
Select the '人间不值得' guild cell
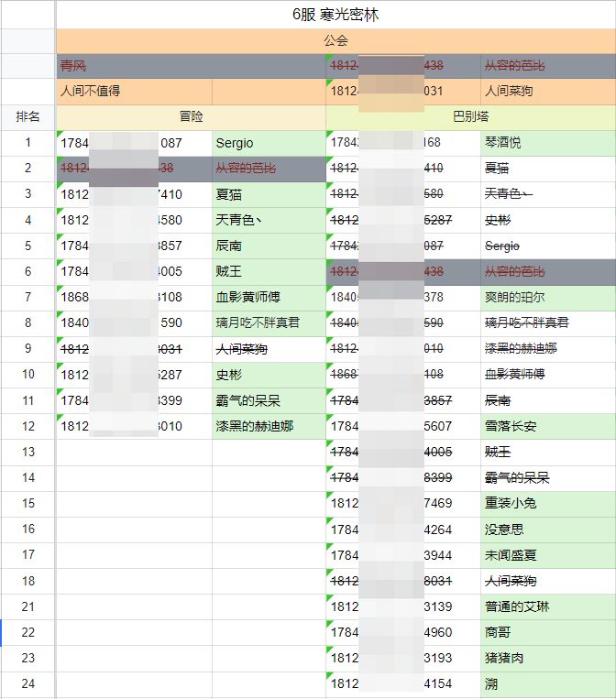[x=134, y=92]
